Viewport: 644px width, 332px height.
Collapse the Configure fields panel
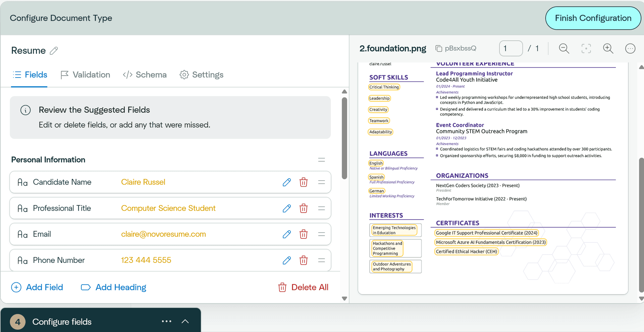coord(185,321)
